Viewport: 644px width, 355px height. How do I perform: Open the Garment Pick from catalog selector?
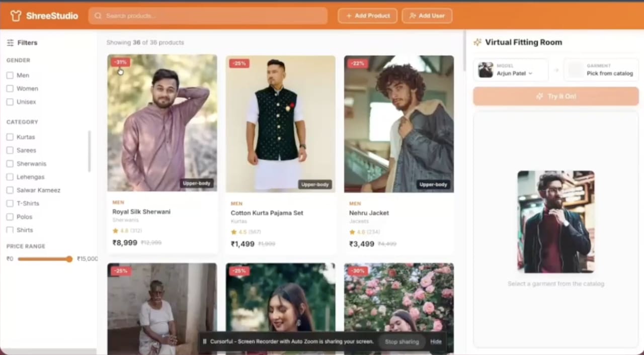(601, 70)
